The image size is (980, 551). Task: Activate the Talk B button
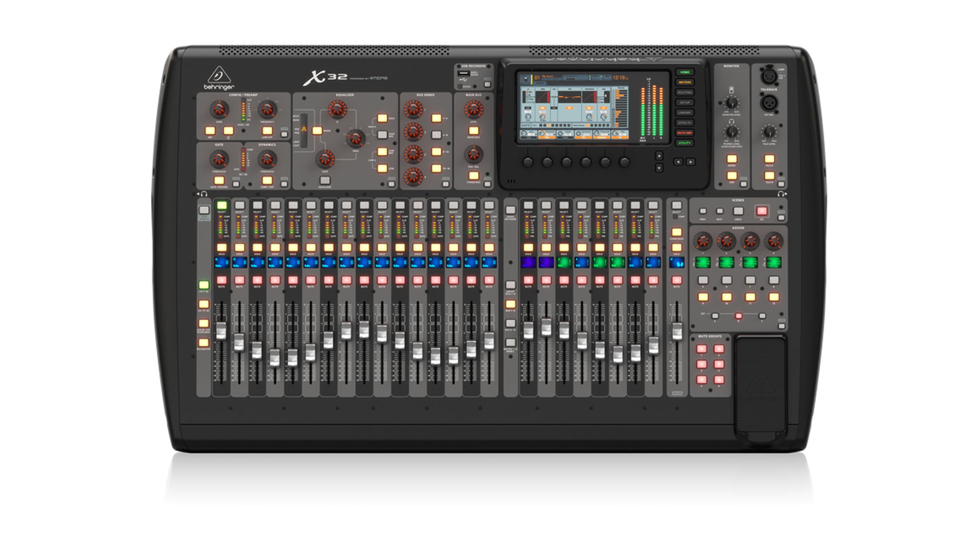pos(769,176)
